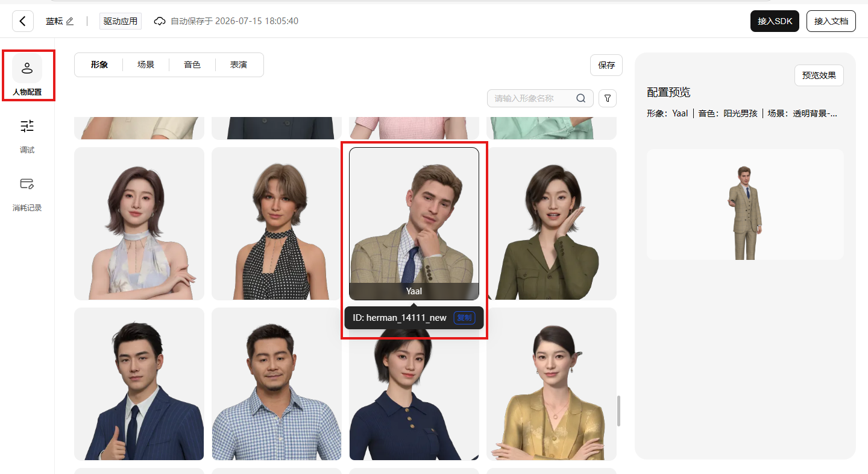Select the man in blue pinstripe suit avatar
The image size is (868, 474).
coord(139,384)
